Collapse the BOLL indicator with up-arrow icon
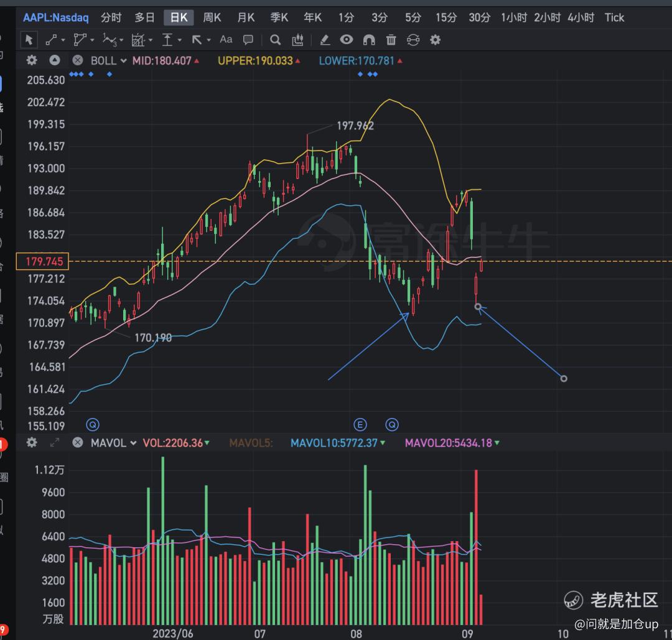This screenshot has height=640, width=672. coord(54,60)
